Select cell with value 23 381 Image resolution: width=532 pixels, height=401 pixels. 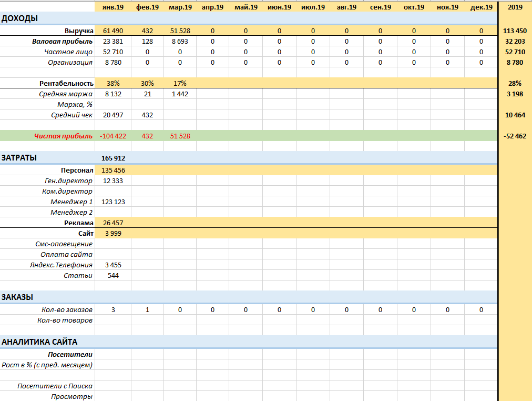tap(113, 42)
